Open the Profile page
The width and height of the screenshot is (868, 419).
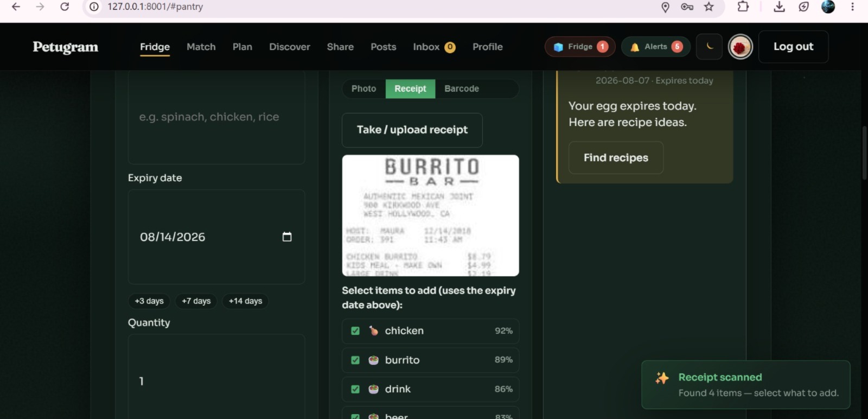[488, 47]
